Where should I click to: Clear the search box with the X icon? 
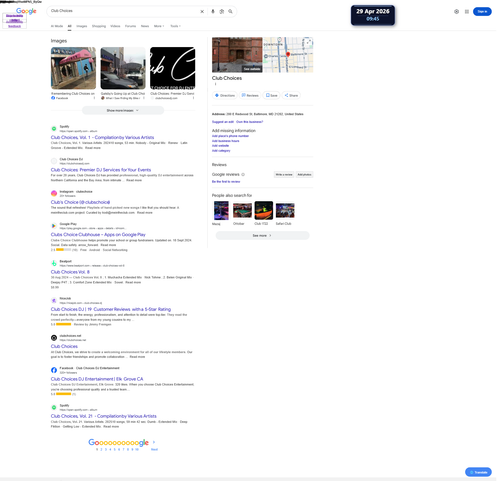[x=202, y=11]
